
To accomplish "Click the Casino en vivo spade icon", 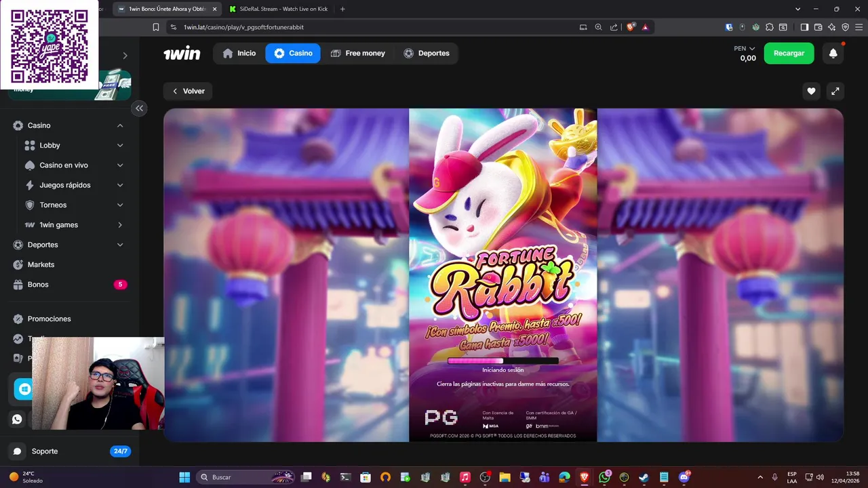I will (x=30, y=165).
